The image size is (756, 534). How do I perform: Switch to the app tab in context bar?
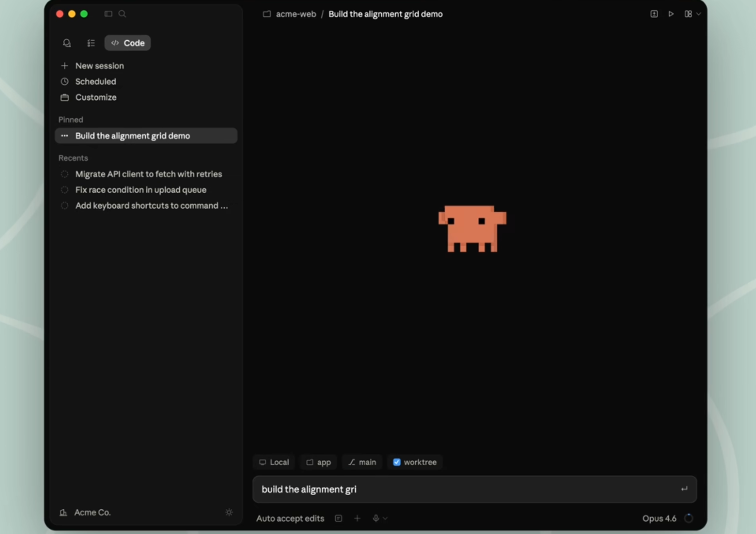click(x=318, y=462)
